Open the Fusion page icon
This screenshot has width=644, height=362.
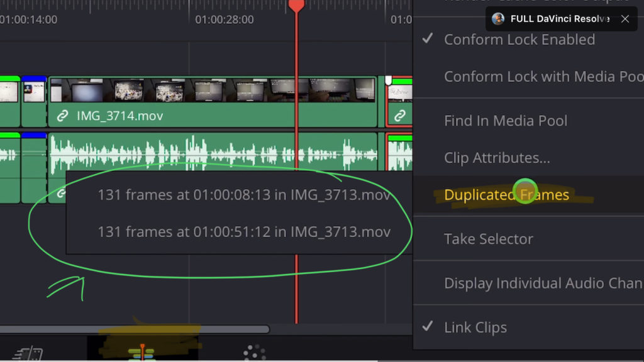(254, 352)
